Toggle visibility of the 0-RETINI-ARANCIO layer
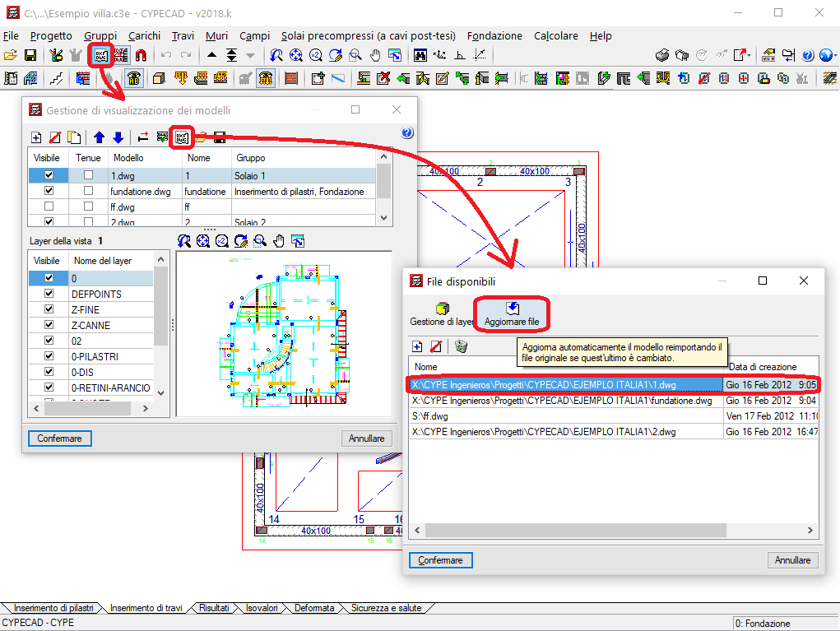This screenshot has height=631, width=840. coord(49,387)
